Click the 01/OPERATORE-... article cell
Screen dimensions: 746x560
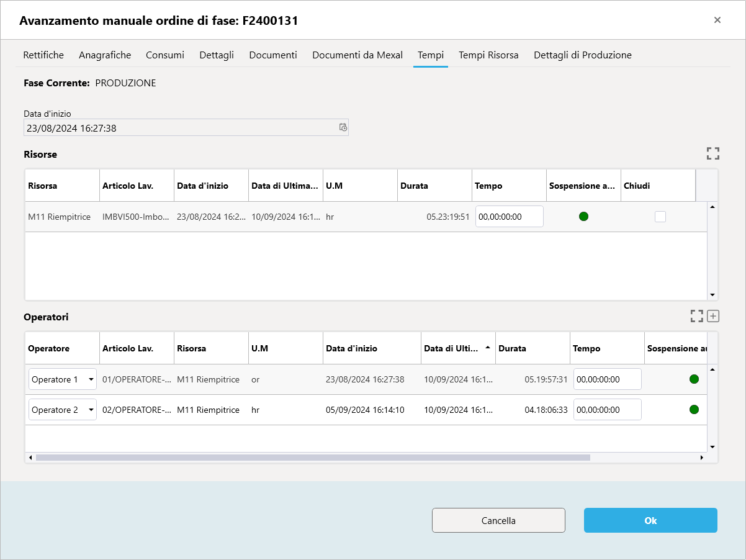click(x=137, y=379)
